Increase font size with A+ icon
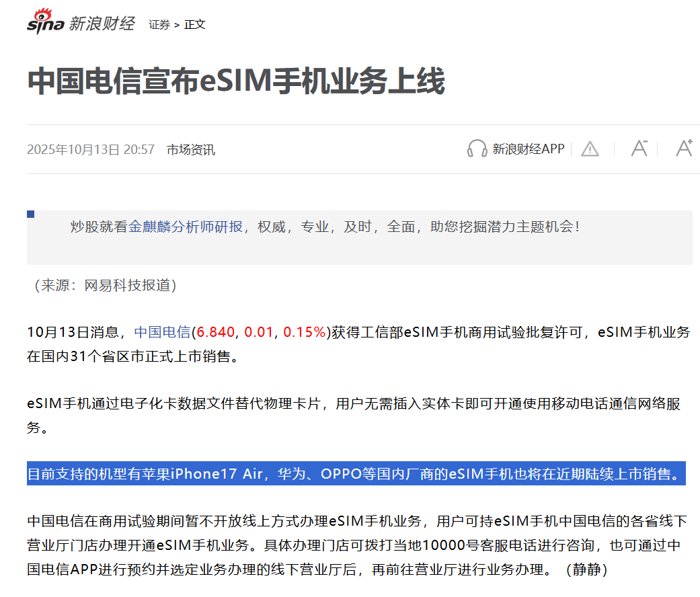This screenshot has width=700, height=597. (684, 148)
